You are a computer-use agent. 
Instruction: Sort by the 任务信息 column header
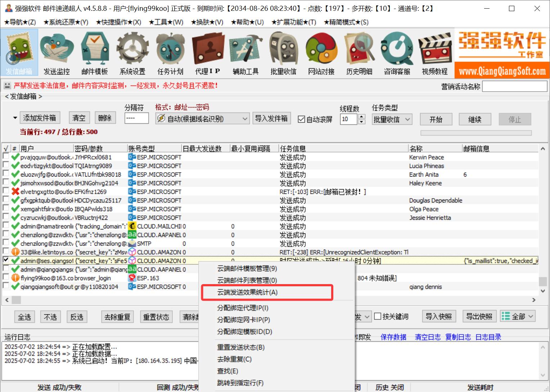[343, 149]
